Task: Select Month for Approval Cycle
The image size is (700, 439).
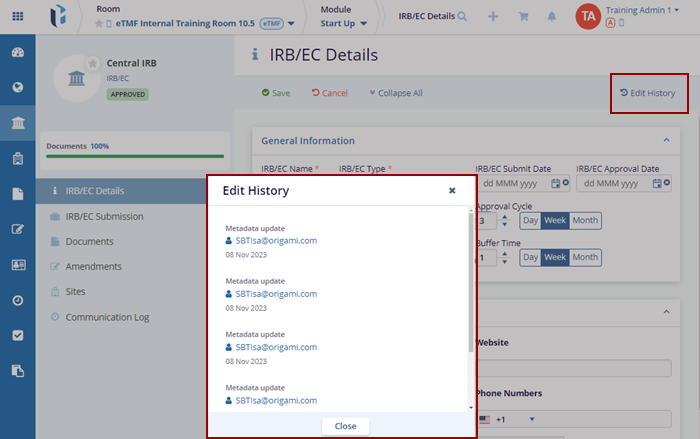Action: (585, 220)
